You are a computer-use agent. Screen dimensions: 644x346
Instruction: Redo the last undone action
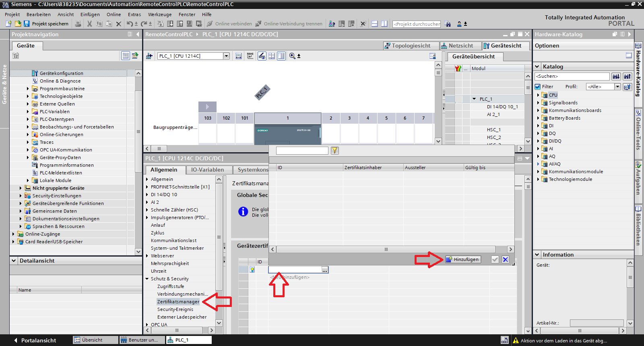coord(144,24)
